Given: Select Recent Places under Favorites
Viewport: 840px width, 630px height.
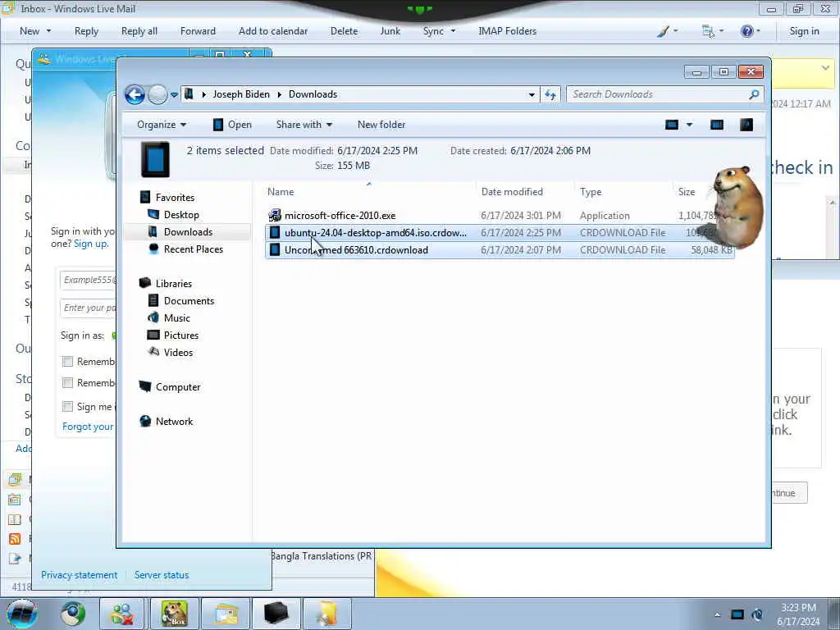Looking at the screenshot, I should [194, 249].
